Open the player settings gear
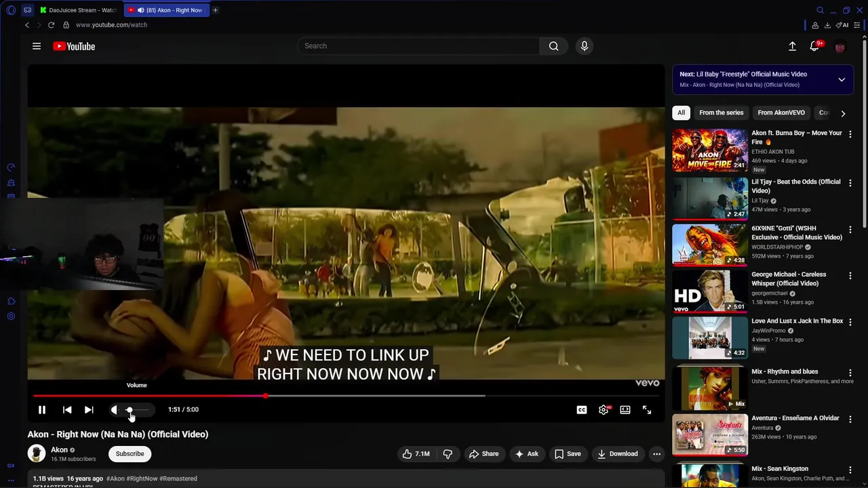Screen dimensions: 868x488 604,409
